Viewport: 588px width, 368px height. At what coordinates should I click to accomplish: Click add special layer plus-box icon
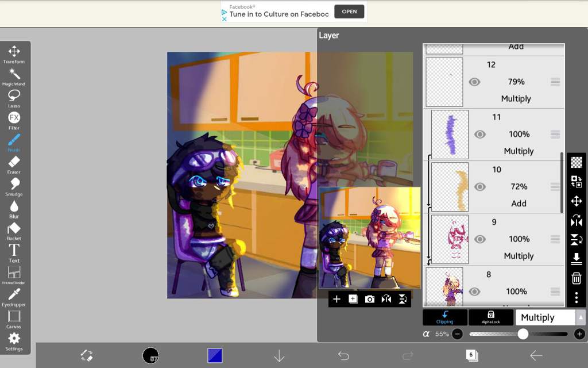[353, 299]
